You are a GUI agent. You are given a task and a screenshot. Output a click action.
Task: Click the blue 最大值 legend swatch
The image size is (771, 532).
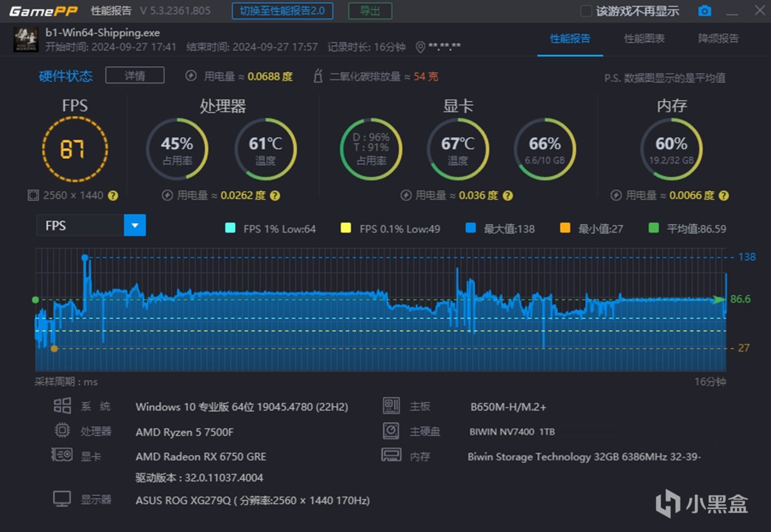471,228
